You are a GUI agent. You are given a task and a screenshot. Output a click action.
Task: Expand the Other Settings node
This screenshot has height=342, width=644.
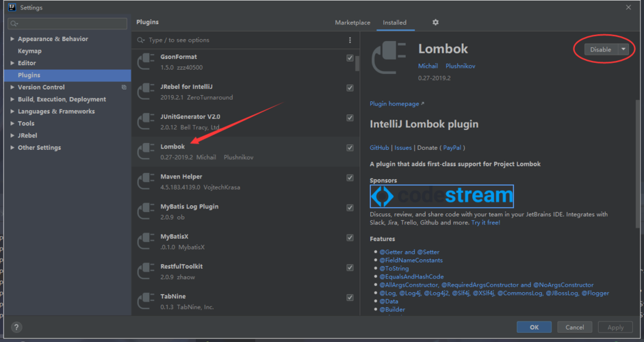(12, 147)
